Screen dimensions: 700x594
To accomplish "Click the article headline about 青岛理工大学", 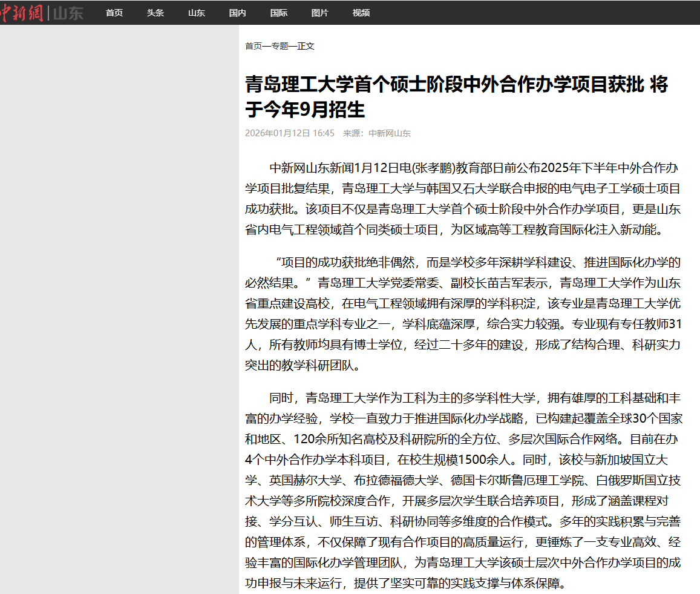I will (x=456, y=97).
